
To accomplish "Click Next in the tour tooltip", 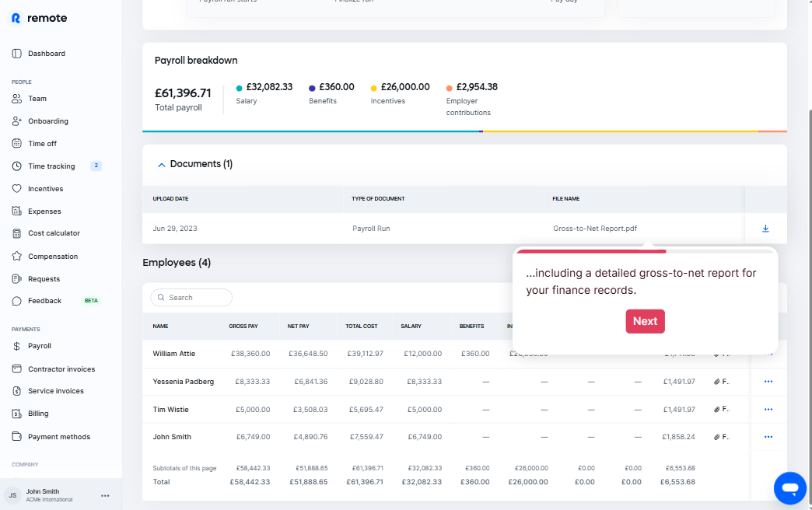I will tap(645, 321).
